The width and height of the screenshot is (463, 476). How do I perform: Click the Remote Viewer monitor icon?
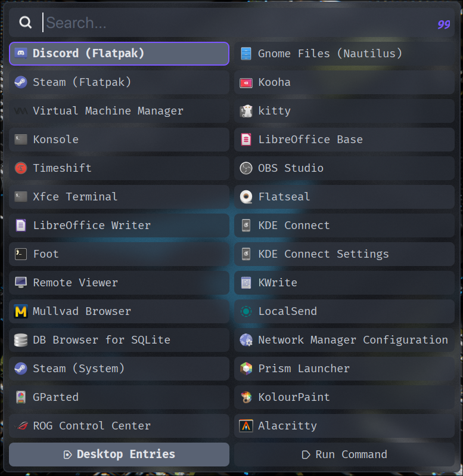pos(21,283)
